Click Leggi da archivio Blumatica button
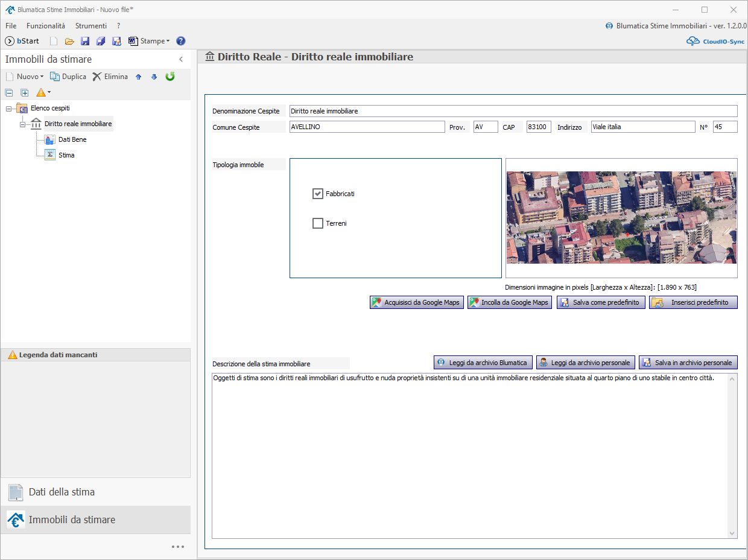The width and height of the screenshot is (748, 560). 483,363
